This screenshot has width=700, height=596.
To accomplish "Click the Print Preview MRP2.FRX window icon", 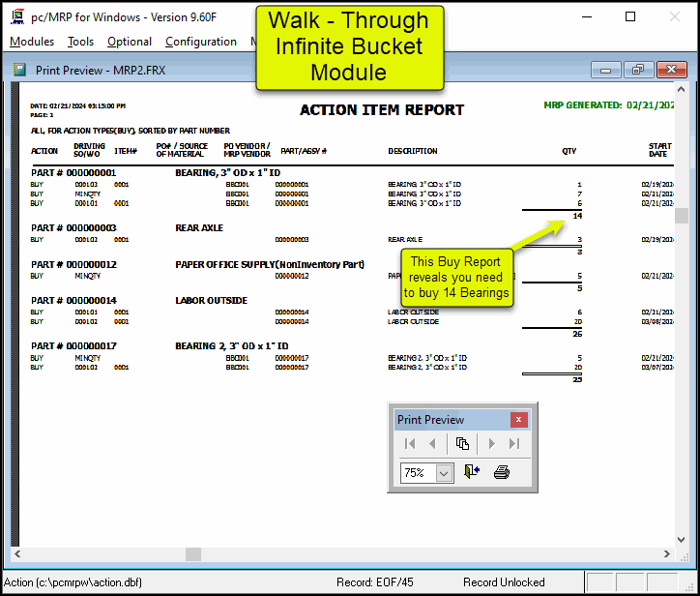I will 19,70.
